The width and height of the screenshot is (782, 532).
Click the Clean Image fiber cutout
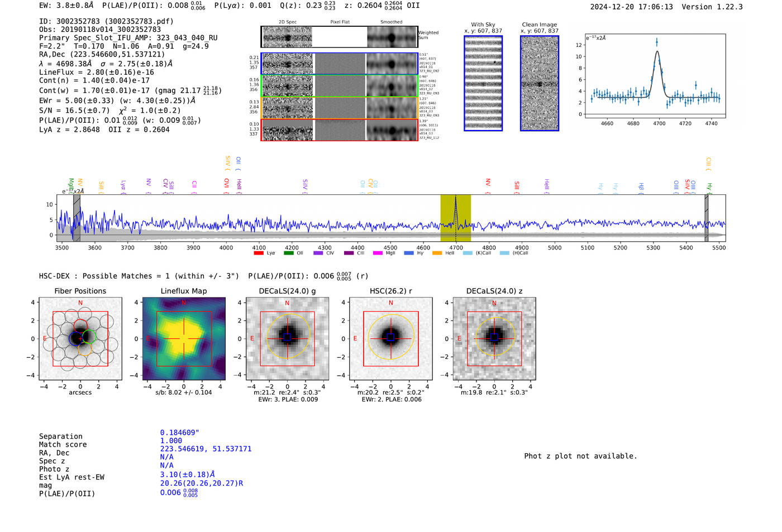(x=540, y=83)
